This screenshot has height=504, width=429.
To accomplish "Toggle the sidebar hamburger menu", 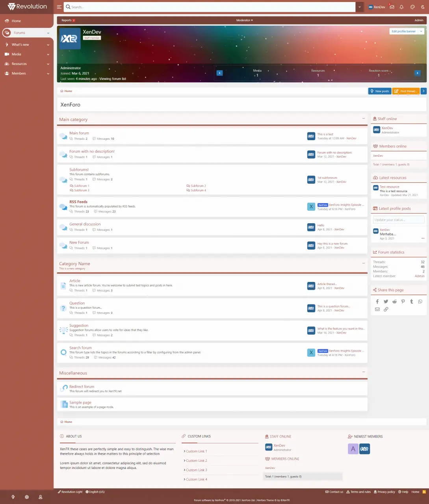I will coord(59,7).
